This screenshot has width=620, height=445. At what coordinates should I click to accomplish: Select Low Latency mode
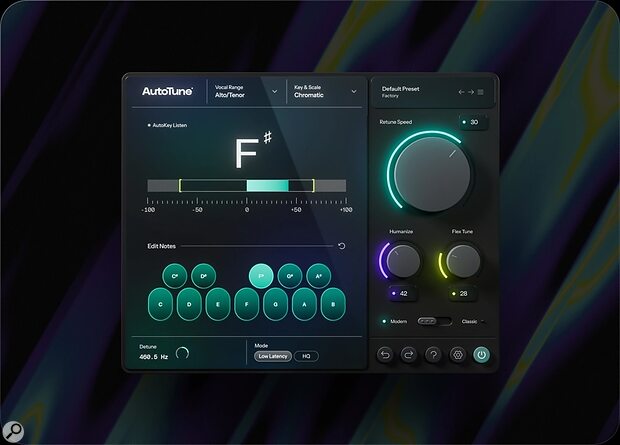coord(273,356)
